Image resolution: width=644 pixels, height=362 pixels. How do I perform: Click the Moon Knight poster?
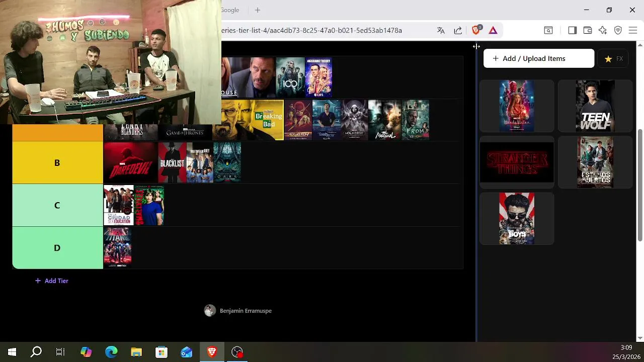click(x=355, y=120)
